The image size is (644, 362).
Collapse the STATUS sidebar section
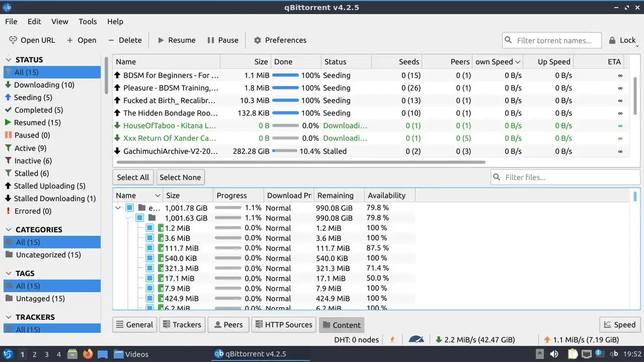pyautogui.click(x=9, y=60)
